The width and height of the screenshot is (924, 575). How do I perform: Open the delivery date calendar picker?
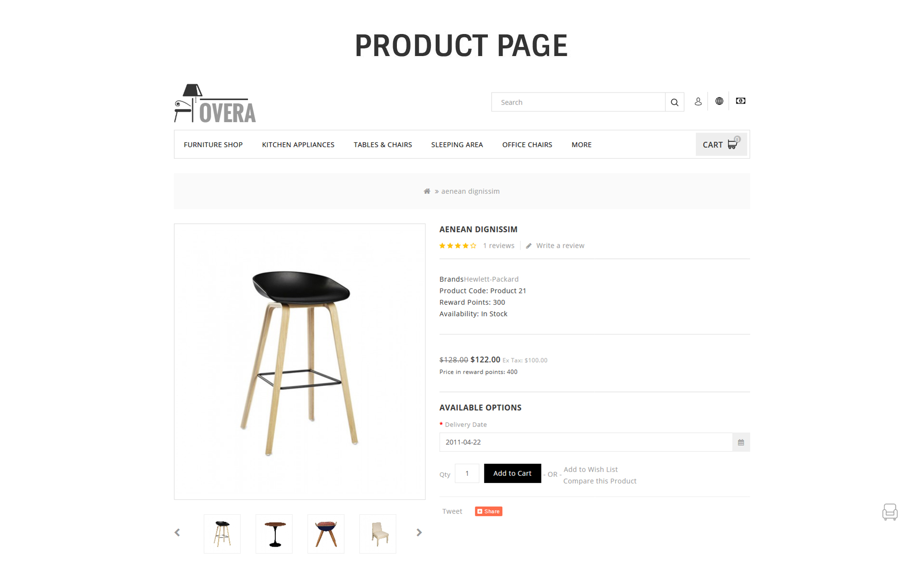click(741, 442)
